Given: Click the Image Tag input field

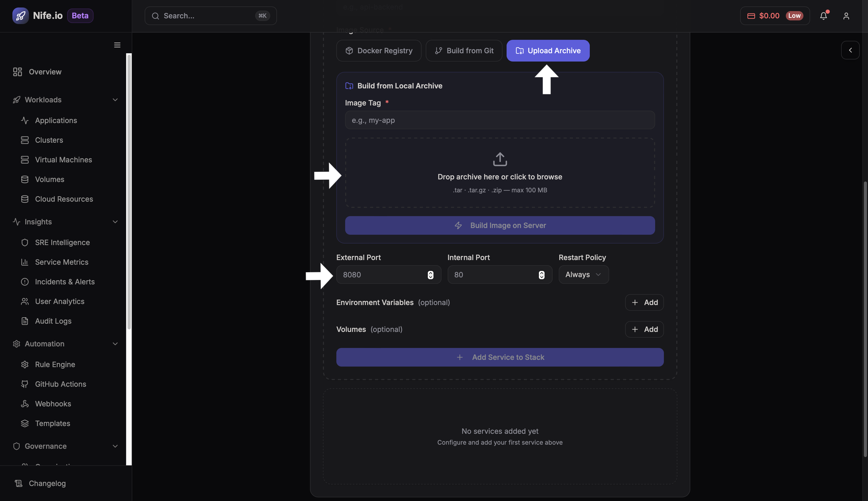Looking at the screenshot, I should click(499, 120).
